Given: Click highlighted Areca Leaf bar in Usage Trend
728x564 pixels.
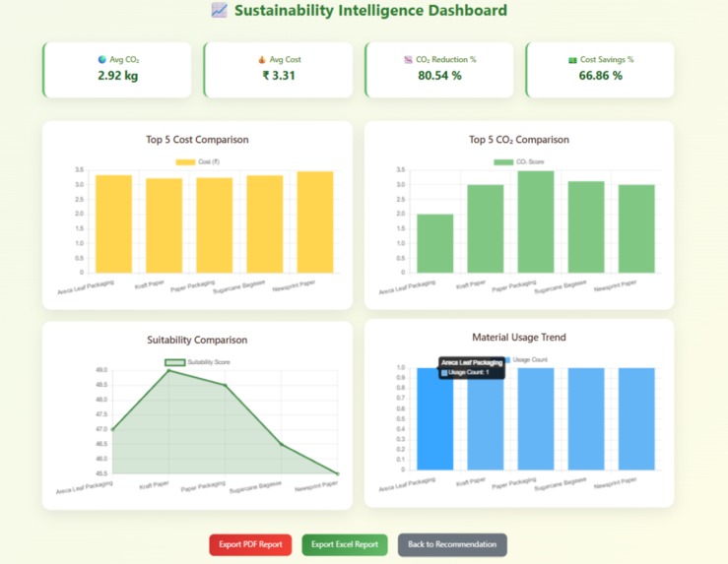Looking at the screenshot, I should [x=435, y=419].
